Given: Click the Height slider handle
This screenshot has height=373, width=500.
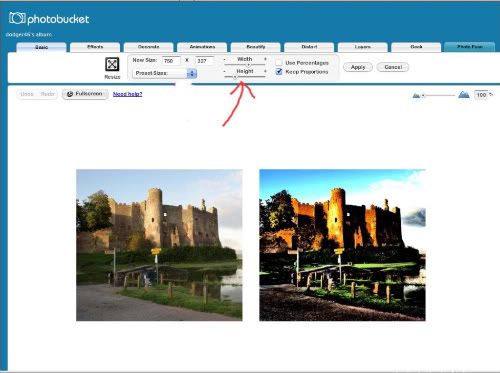Looking at the screenshot, I should 235,77.
